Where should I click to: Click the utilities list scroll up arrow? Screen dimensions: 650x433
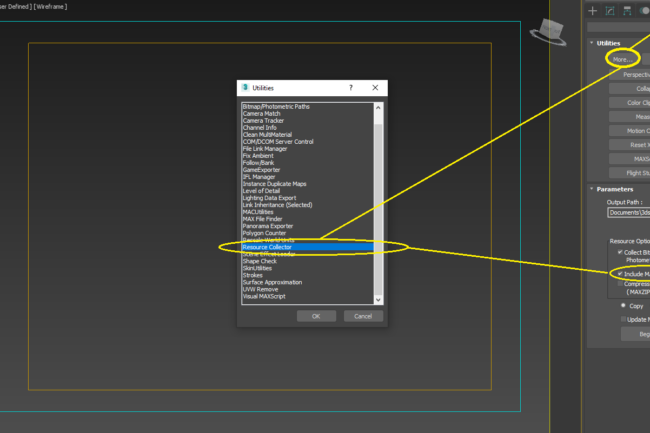(x=378, y=107)
